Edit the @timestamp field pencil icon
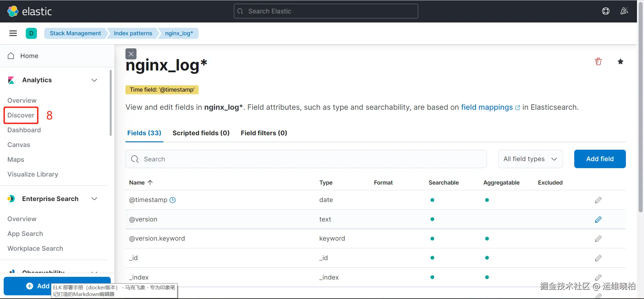Viewport: 644px width, 299px height. [598, 200]
